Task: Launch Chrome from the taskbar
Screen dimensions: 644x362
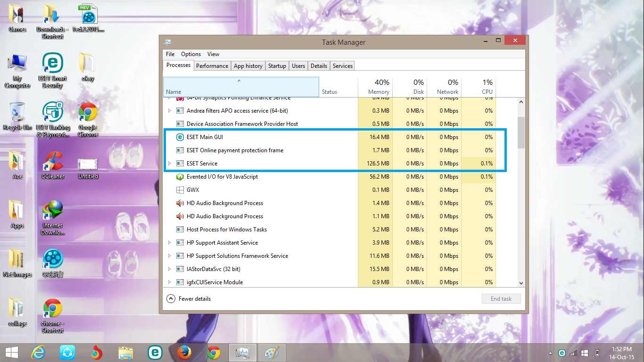Action: [214, 353]
